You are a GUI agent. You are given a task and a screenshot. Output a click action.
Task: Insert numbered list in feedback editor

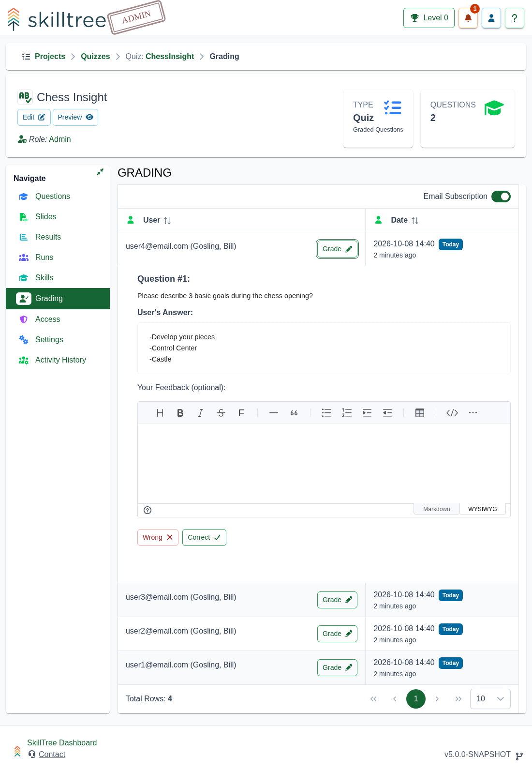[x=347, y=413]
